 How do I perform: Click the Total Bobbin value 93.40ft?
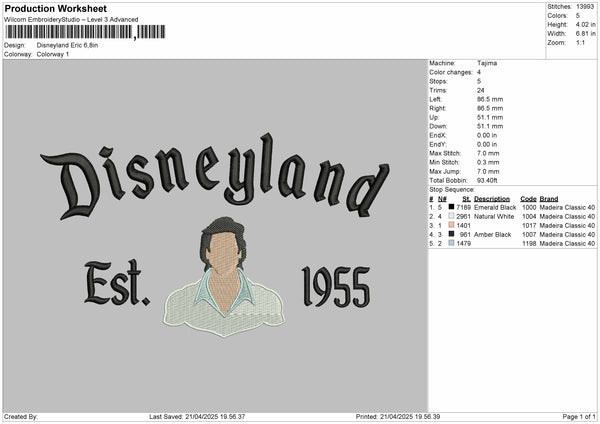487,180
